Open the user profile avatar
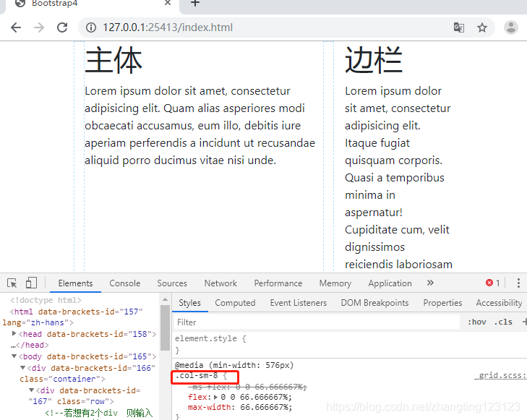 click(511, 27)
